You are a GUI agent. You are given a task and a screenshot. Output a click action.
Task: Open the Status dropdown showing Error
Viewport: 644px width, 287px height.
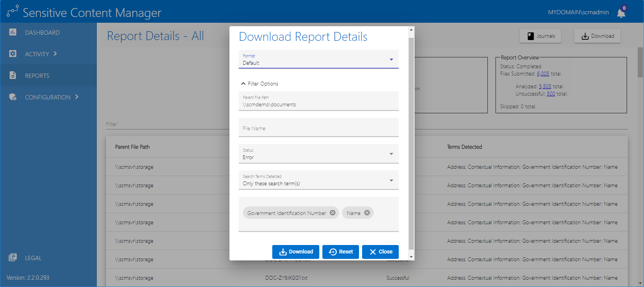[x=318, y=154]
